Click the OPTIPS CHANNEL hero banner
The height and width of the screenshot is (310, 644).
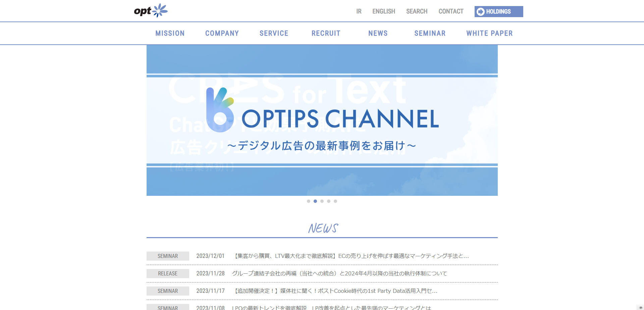click(x=322, y=120)
